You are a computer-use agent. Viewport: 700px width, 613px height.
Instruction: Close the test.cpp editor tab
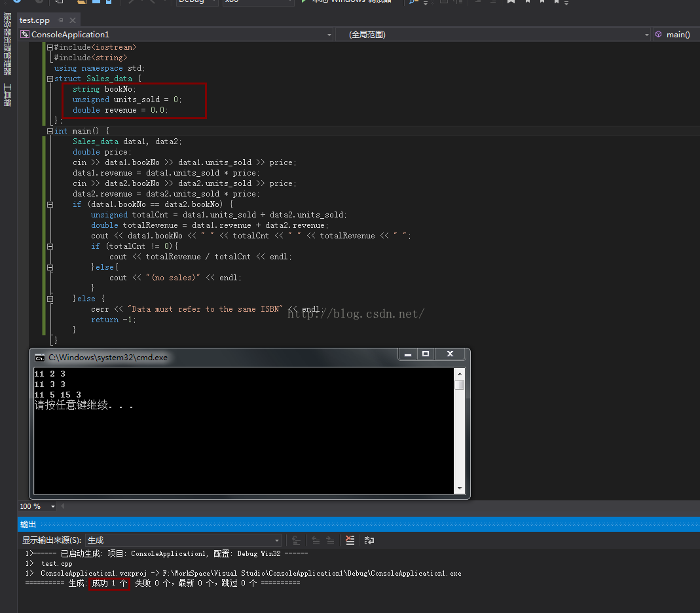click(x=73, y=20)
